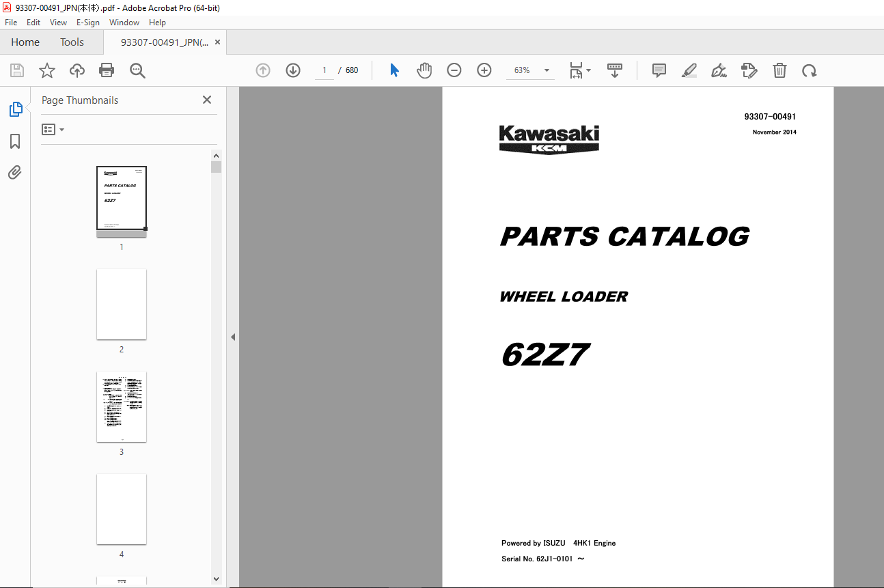This screenshot has width=884, height=588.
Task: Open Page Thumbnails side panel icon
Action: pos(15,109)
